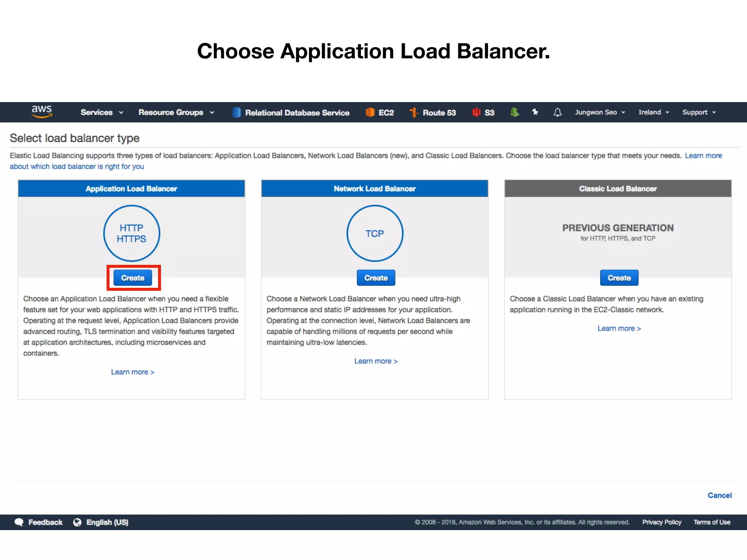
Task: Click Create under Application Load Balancer
Action: coord(133,278)
